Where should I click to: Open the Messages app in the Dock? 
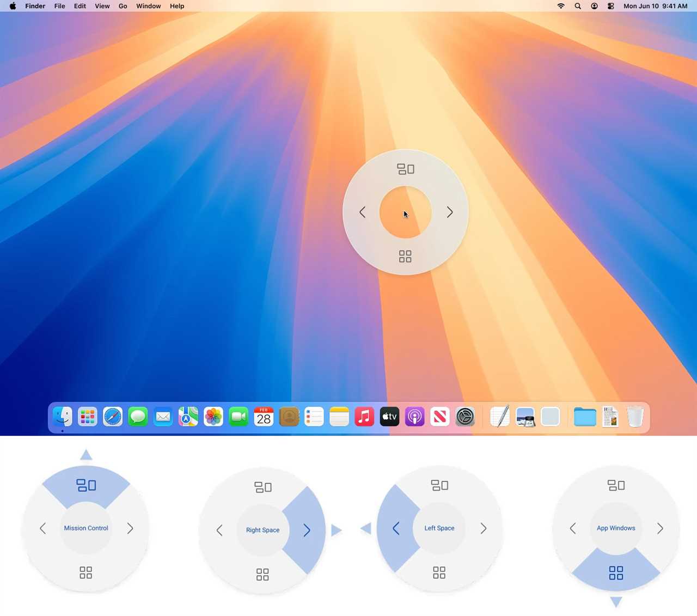(138, 417)
